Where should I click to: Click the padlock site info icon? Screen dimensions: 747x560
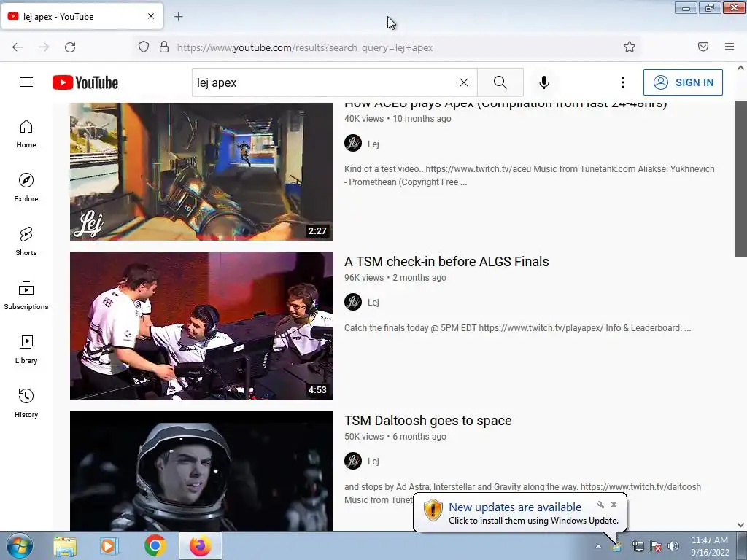164,47
